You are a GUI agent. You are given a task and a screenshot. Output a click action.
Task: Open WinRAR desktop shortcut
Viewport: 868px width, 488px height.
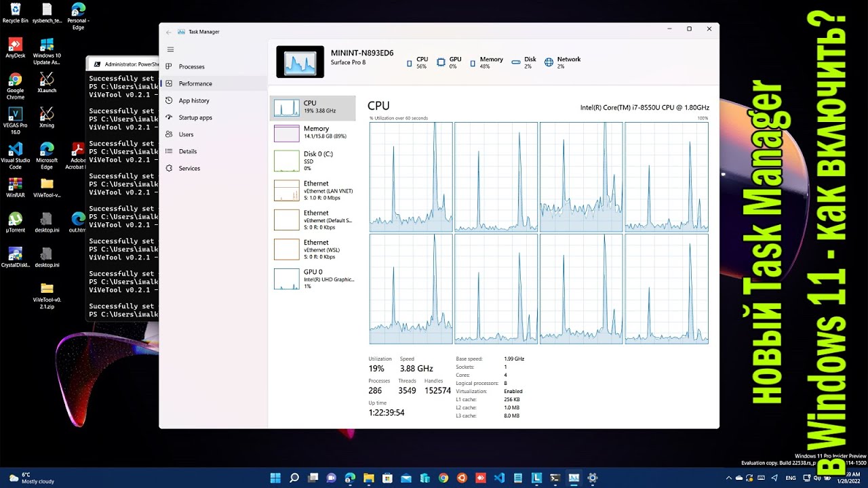(x=15, y=187)
